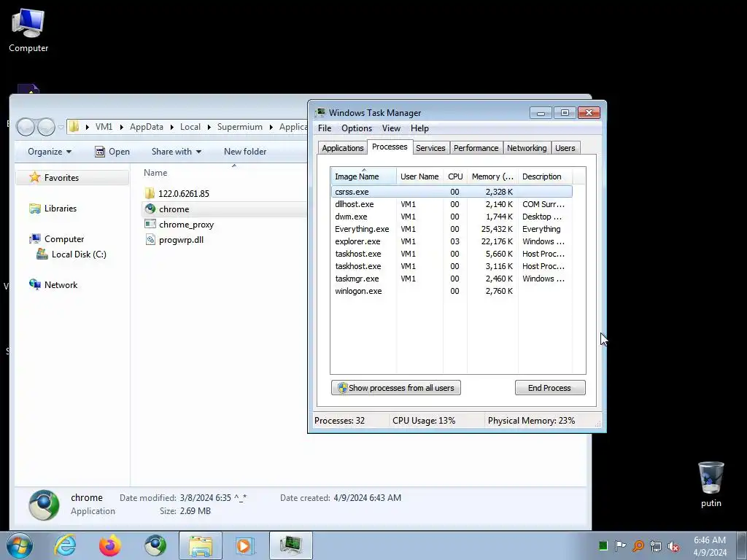Expand the recent locations arrow in Explorer
The height and width of the screenshot is (560, 747).
pyautogui.click(x=61, y=127)
